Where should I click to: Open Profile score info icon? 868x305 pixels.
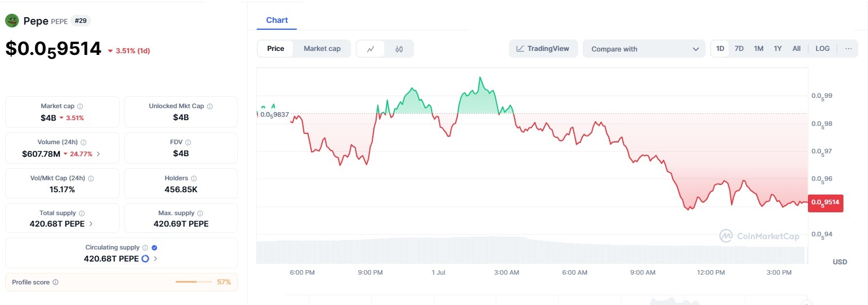click(x=55, y=282)
